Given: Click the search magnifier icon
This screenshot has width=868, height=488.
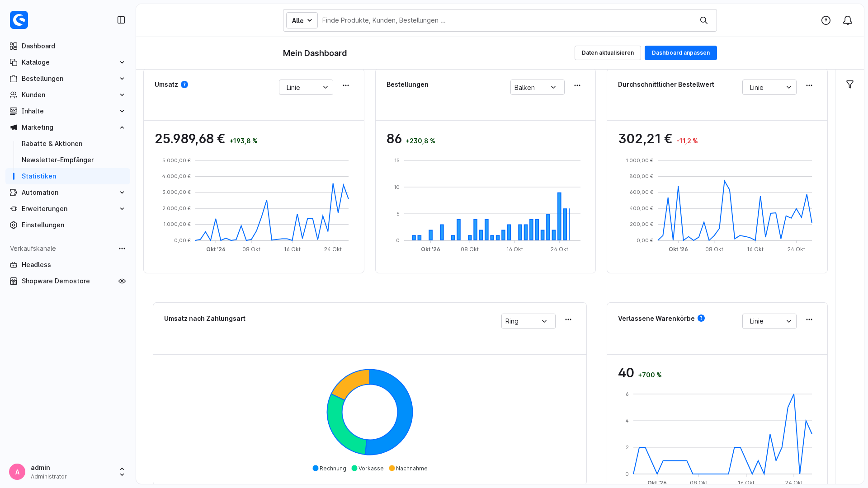Looking at the screenshot, I should 704,20.
